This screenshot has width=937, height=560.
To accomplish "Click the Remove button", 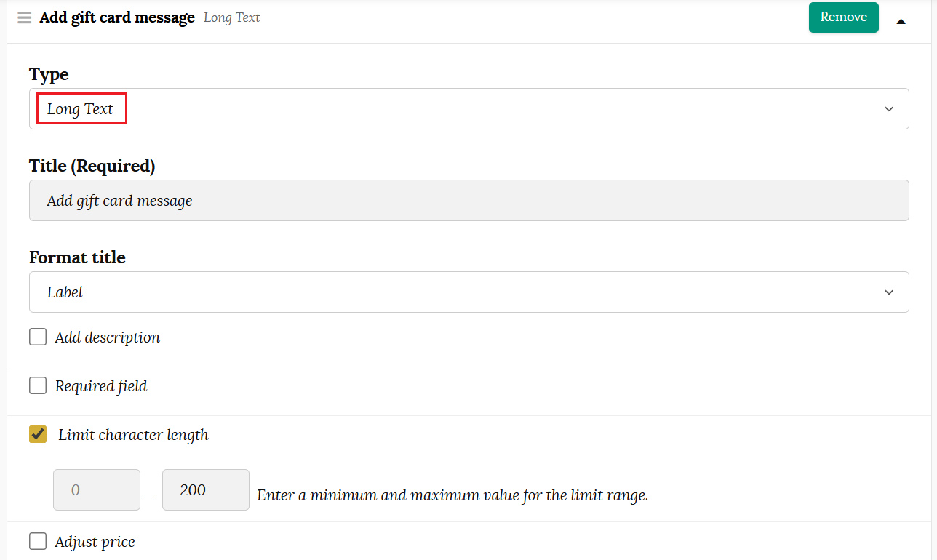I will [x=844, y=17].
